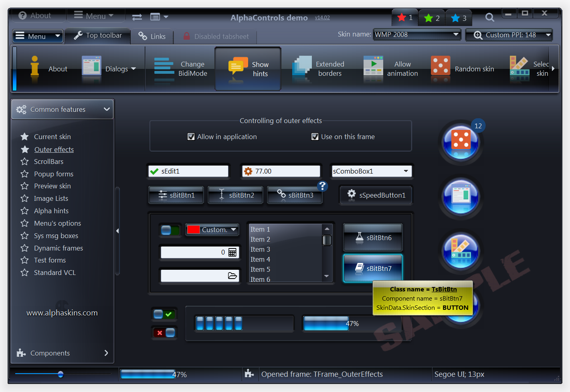Open the sComboBox1 dropdown
Image resolution: width=570 pixels, height=392 pixels.
point(406,171)
